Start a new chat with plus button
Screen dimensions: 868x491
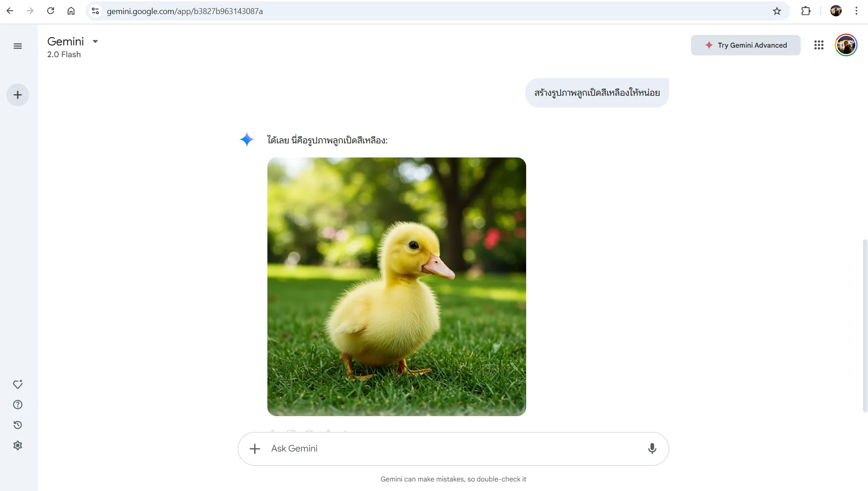tap(18, 95)
